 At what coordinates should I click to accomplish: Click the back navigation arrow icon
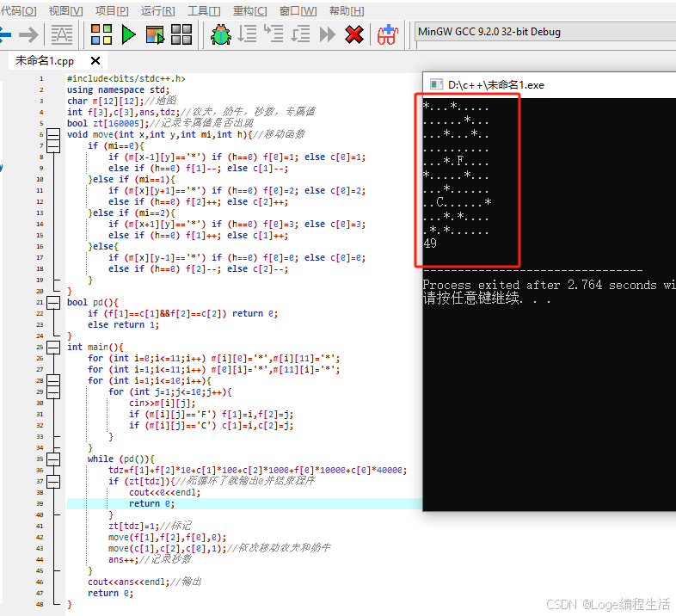click(x=5, y=34)
